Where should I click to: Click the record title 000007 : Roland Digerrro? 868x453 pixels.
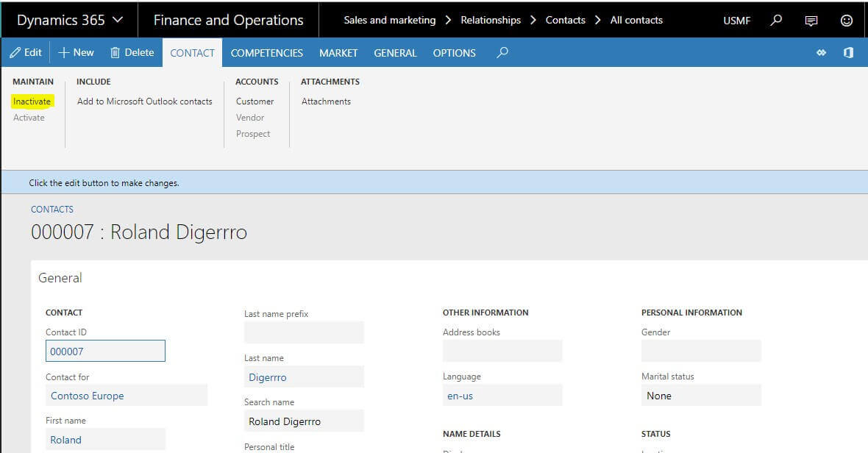point(139,232)
